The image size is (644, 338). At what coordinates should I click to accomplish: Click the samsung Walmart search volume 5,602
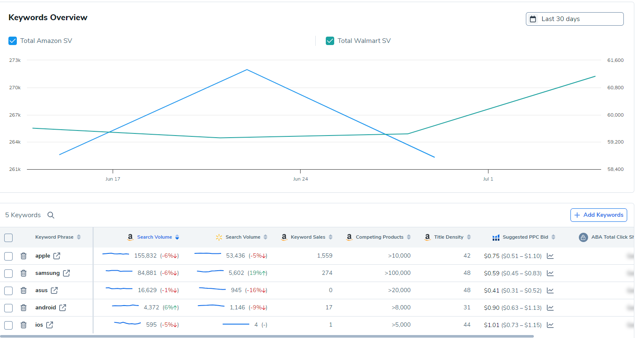point(236,273)
